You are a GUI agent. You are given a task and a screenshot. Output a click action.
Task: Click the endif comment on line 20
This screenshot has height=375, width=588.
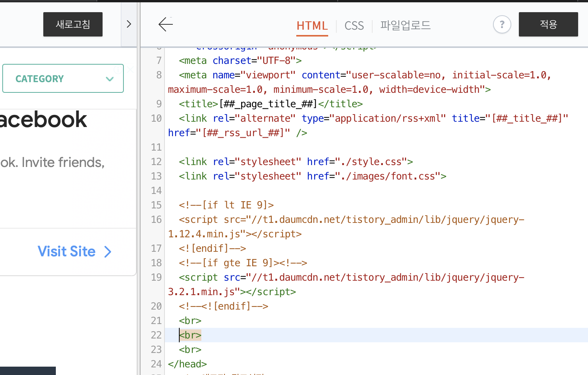[224, 306]
